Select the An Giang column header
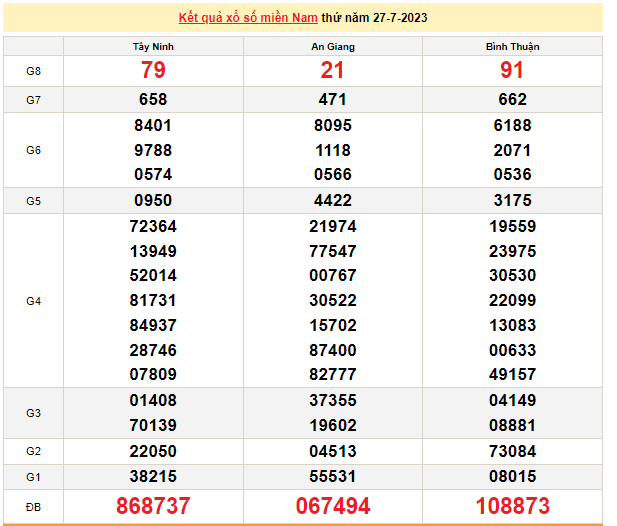 point(333,46)
